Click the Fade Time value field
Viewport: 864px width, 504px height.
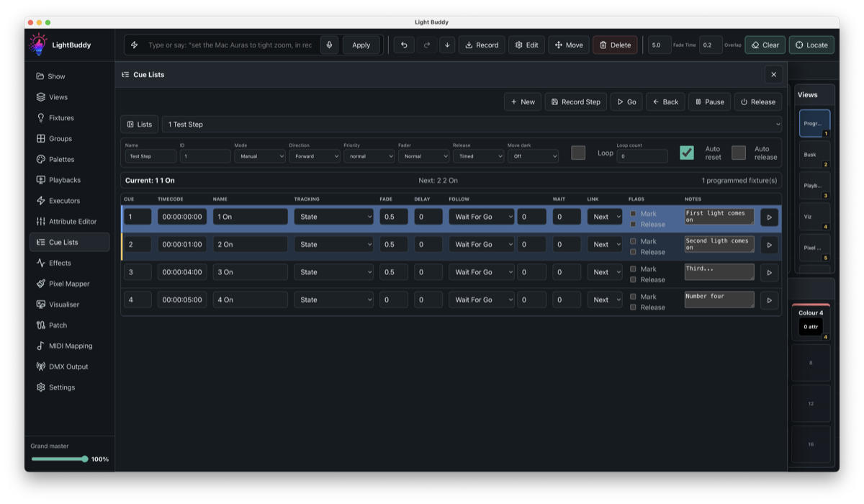[x=660, y=45]
